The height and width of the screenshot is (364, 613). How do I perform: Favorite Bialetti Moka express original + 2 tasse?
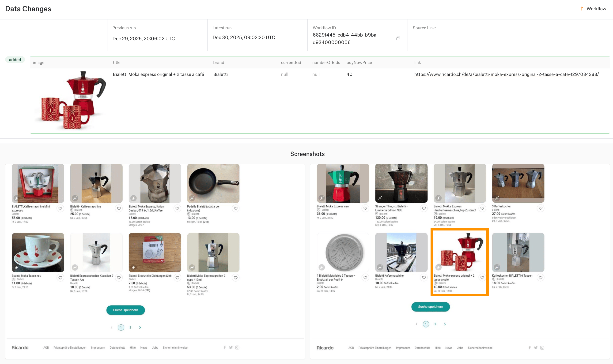point(482,277)
